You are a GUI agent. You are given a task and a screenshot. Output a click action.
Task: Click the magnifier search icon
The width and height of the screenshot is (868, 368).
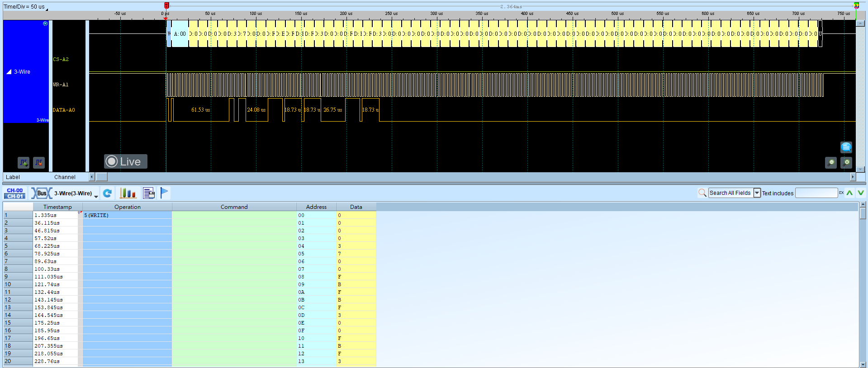702,193
